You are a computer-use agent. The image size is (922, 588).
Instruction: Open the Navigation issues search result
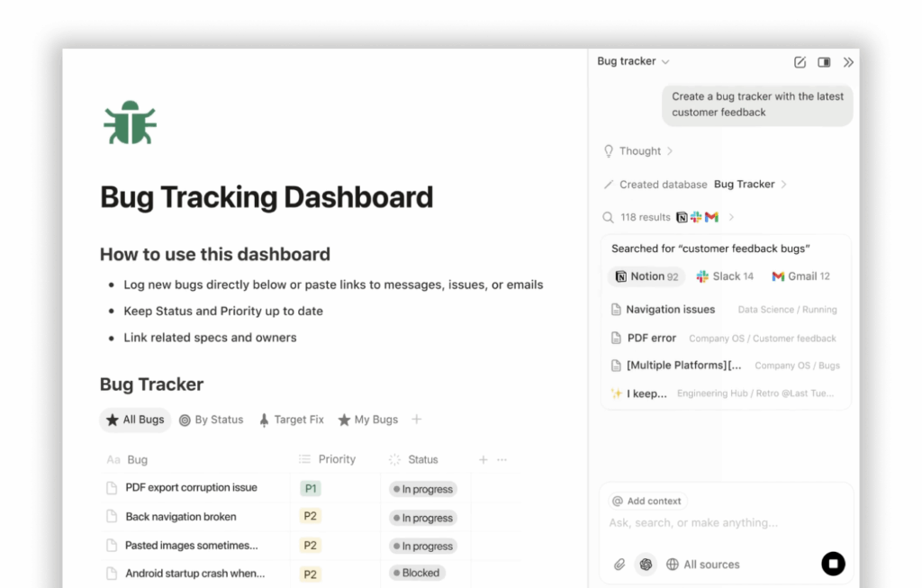670,309
